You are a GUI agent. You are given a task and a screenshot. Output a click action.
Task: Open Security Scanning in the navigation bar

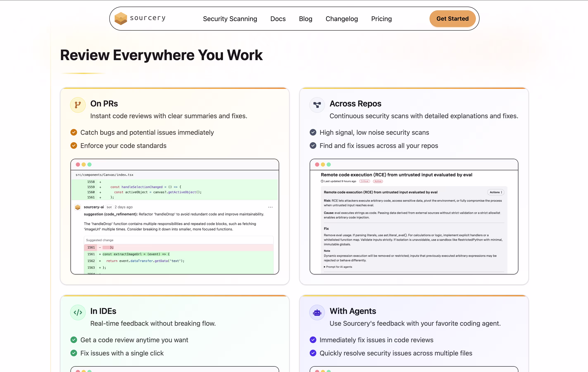click(230, 19)
